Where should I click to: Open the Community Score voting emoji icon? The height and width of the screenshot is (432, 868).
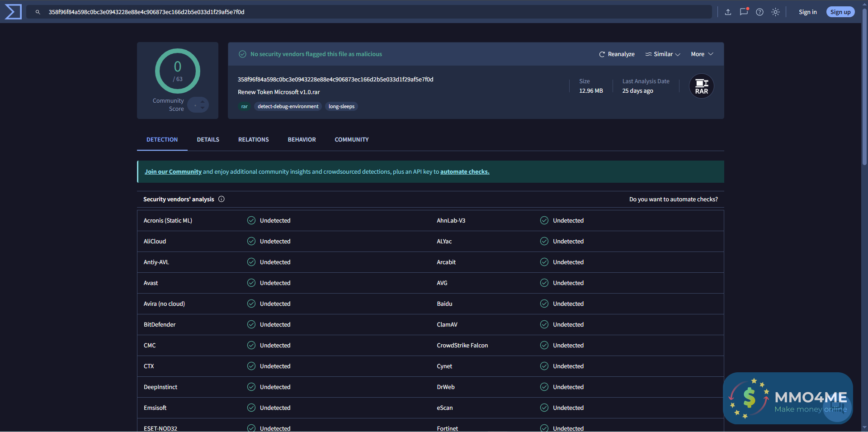(198, 104)
